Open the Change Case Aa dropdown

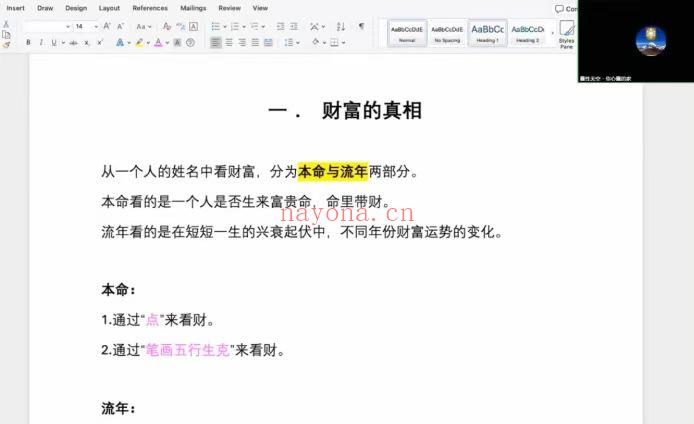[x=143, y=27]
